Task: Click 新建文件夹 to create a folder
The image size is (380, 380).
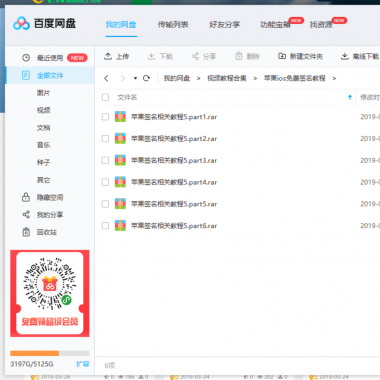Action: (x=300, y=56)
